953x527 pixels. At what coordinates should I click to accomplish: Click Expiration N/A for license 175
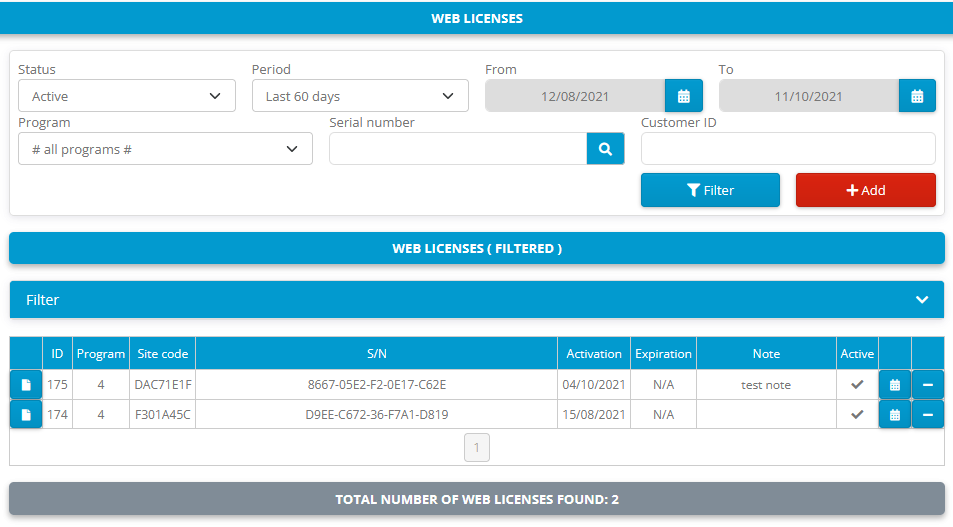[663, 385]
